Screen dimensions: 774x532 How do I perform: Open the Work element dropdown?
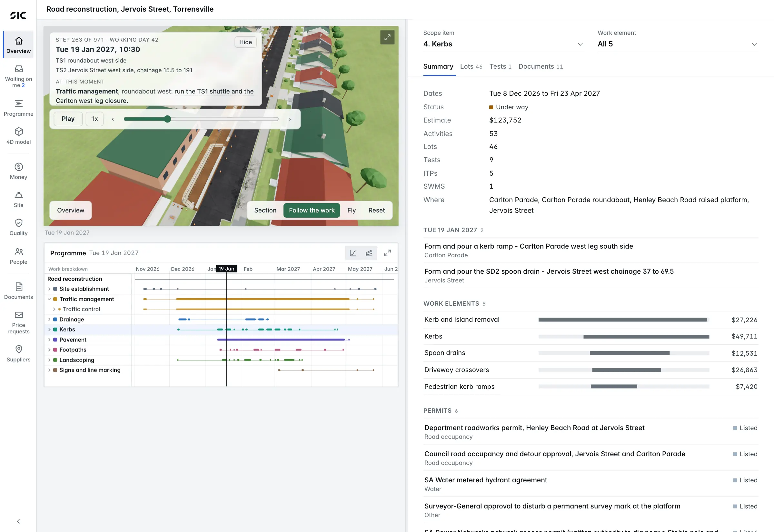(678, 44)
